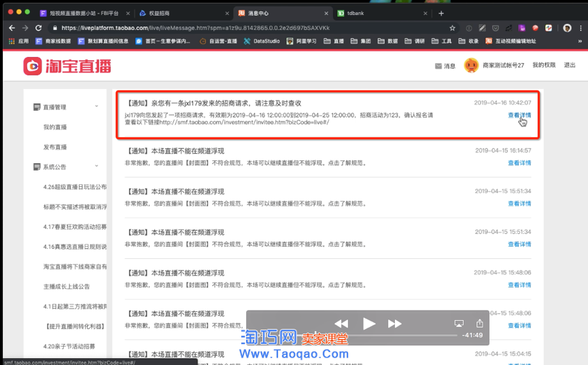Close the tdbank tab
588x365 pixels.
pyautogui.click(x=426, y=13)
